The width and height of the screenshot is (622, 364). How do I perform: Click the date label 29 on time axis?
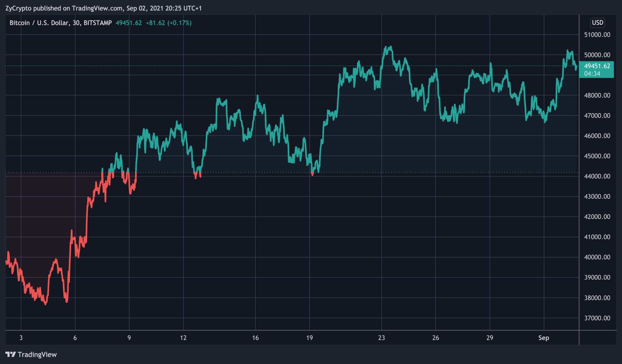(x=490, y=338)
